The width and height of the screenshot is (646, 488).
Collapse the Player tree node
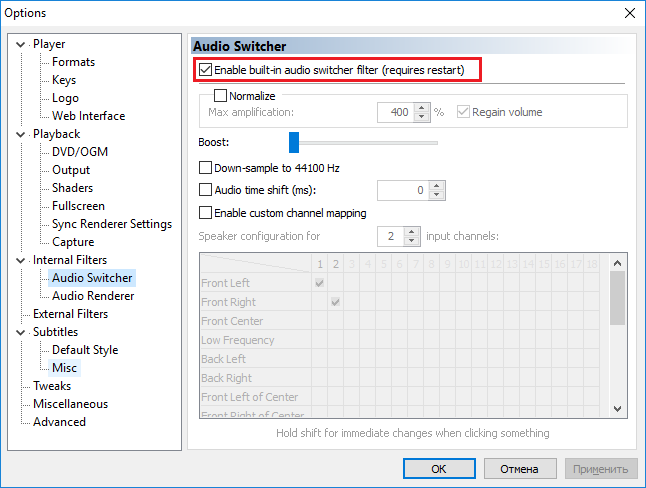(24, 44)
